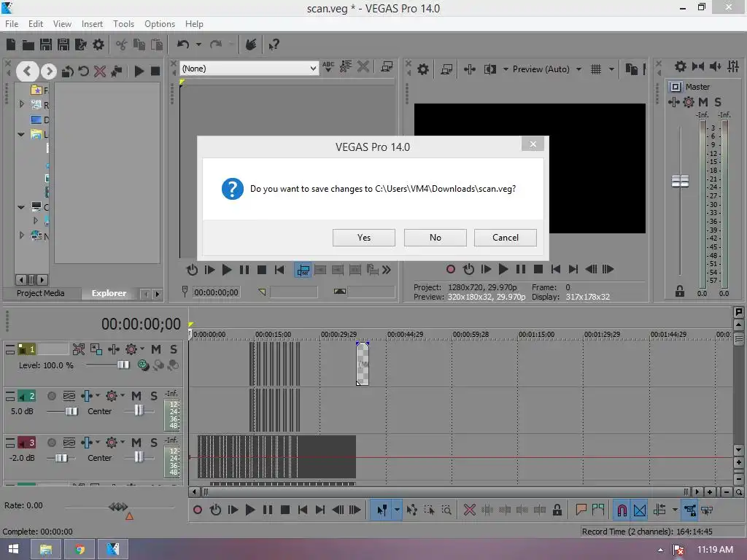Delete selected item in Explorer with red X

100,71
